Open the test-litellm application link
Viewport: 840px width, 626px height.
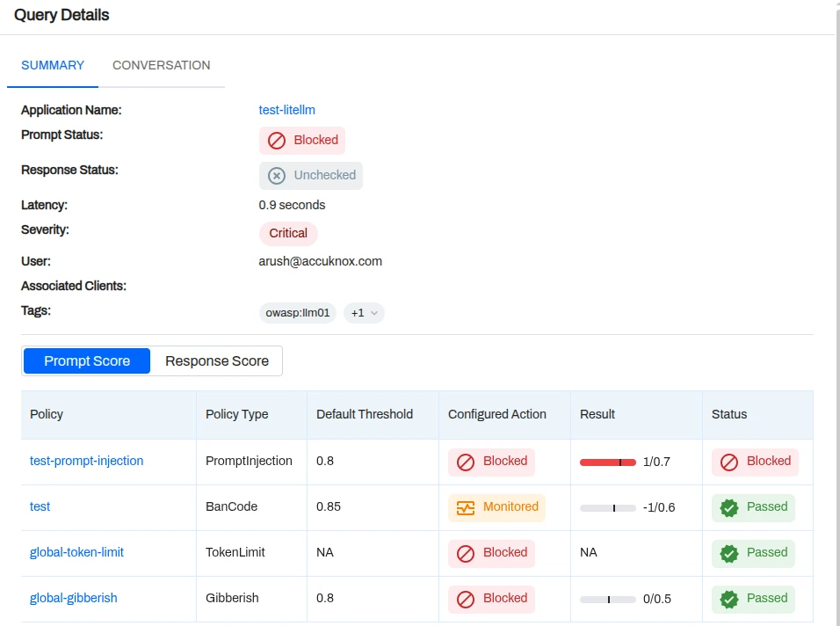tap(286, 110)
